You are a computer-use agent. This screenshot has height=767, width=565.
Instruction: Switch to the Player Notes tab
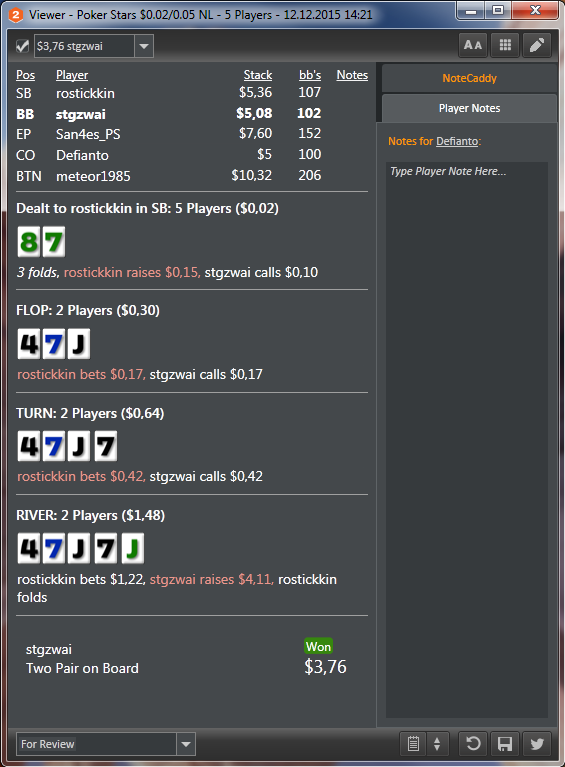(469, 108)
